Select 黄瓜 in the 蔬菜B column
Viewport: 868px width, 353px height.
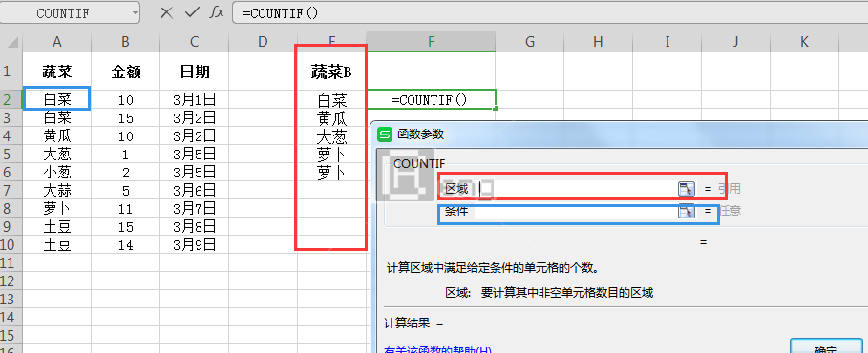pyautogui.click(x=331, y=118)
